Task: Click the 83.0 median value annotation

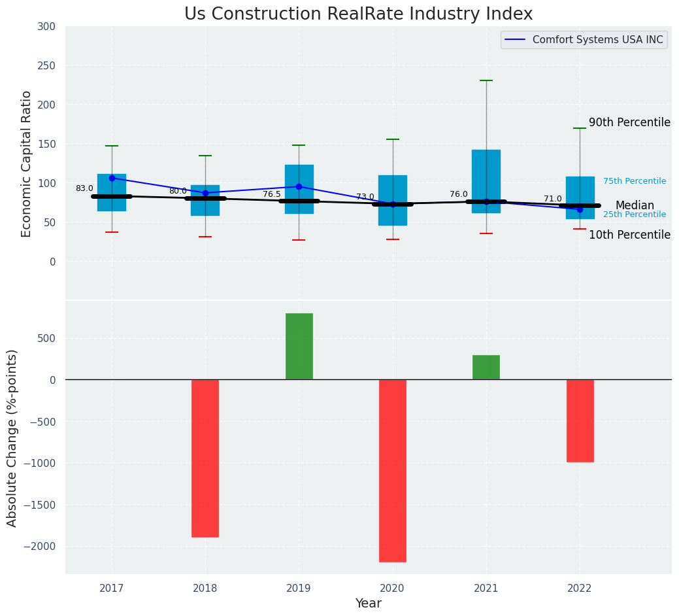Action: pos(84,188)
